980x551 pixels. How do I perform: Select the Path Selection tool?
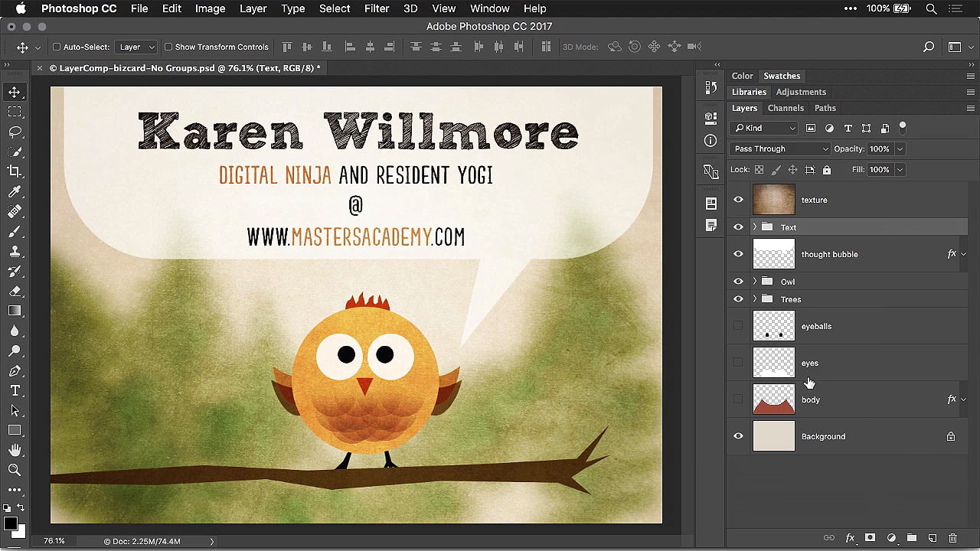click(15, 410)
